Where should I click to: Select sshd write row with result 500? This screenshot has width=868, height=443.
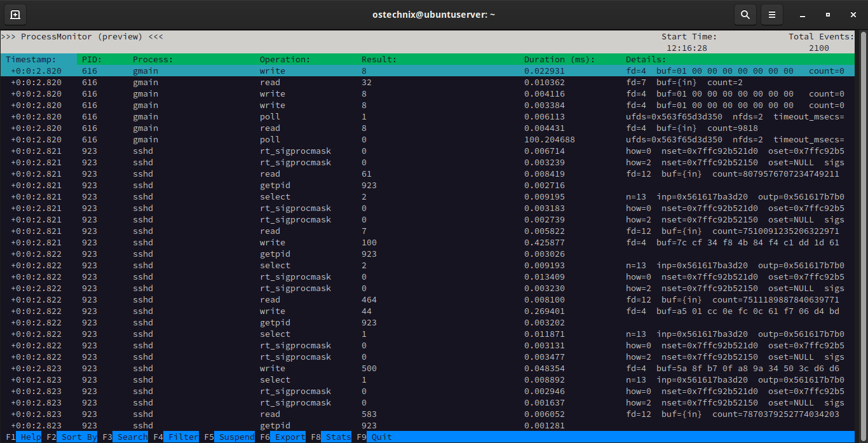[272, 368]
